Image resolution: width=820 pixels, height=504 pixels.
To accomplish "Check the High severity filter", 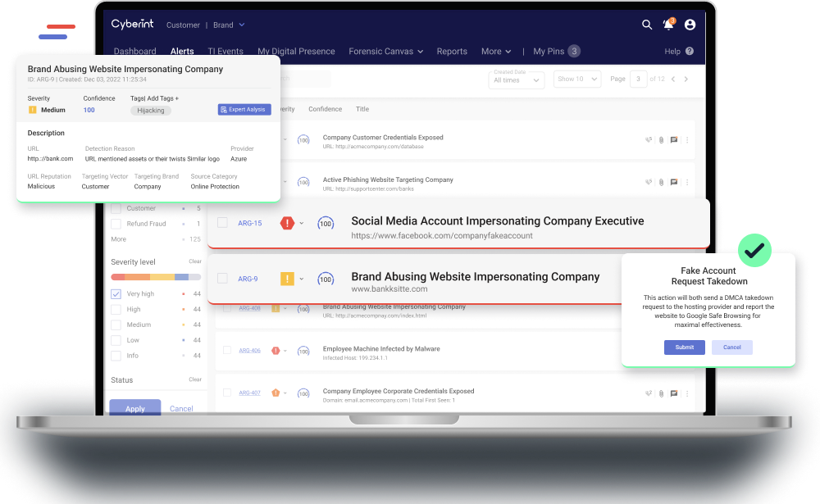I will tap(116, 310).
